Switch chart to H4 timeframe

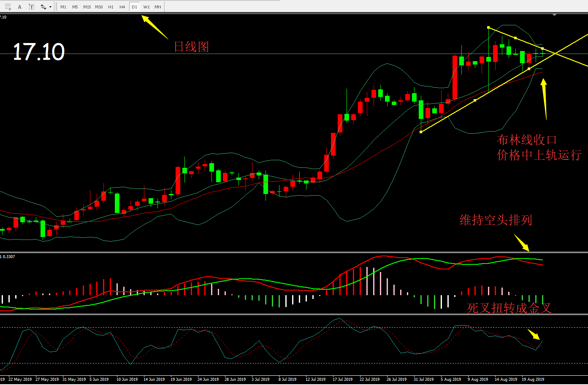[122, 7]
